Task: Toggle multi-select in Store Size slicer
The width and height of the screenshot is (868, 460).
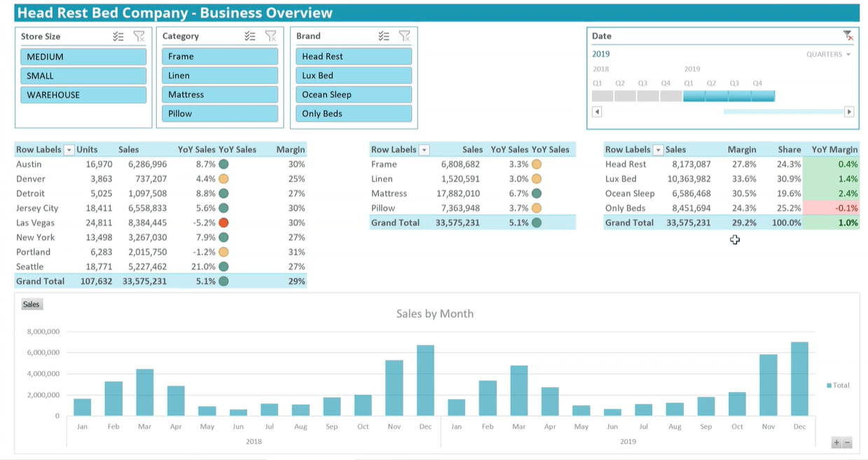Action: pyautogui.click(x=118, y=36)
